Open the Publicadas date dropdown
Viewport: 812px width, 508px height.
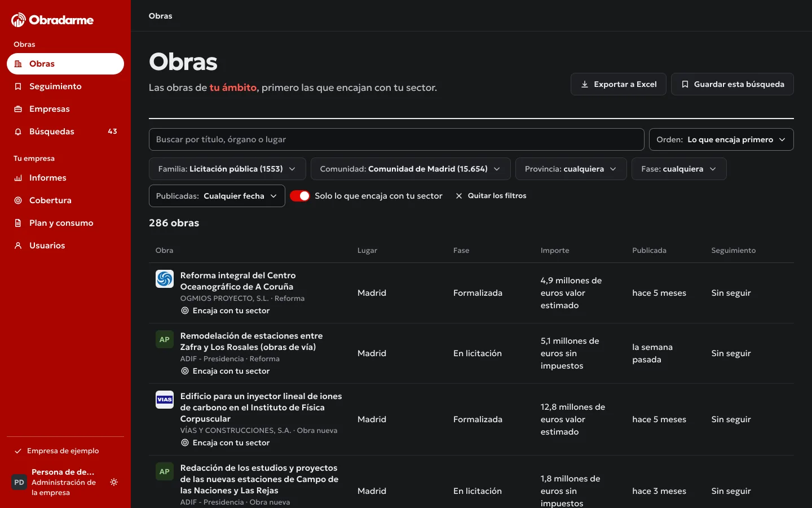click(x=217, y=196)
